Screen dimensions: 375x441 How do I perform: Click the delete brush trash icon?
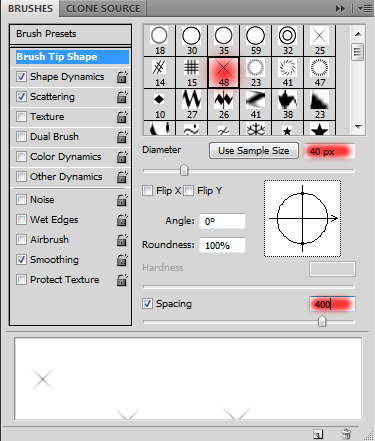click(346, 434)
